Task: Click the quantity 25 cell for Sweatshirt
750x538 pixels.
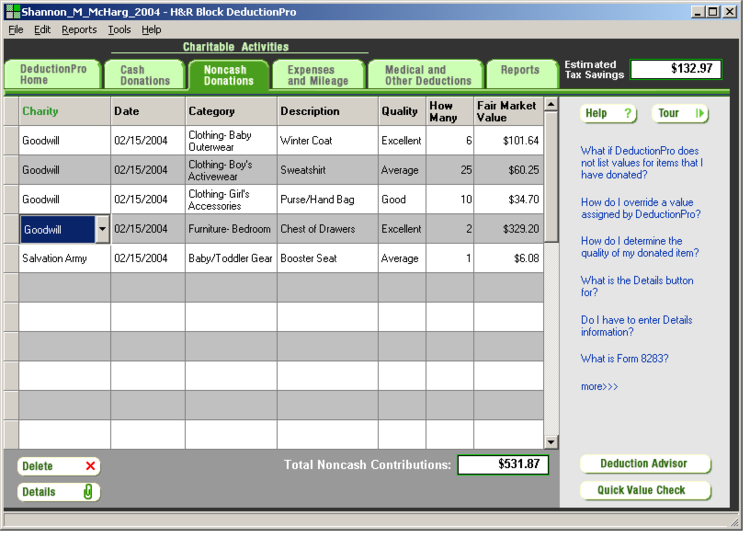Action: [x=450, y=170]
